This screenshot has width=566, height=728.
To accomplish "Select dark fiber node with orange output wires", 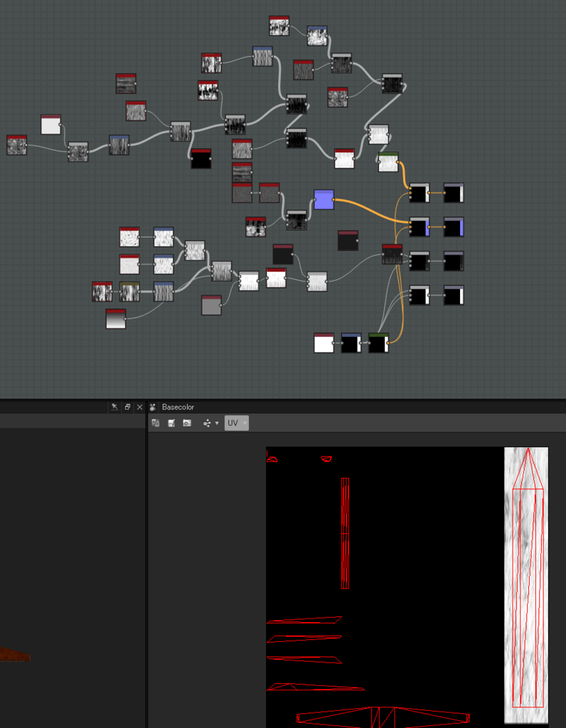I will click(x=393, y=255).
